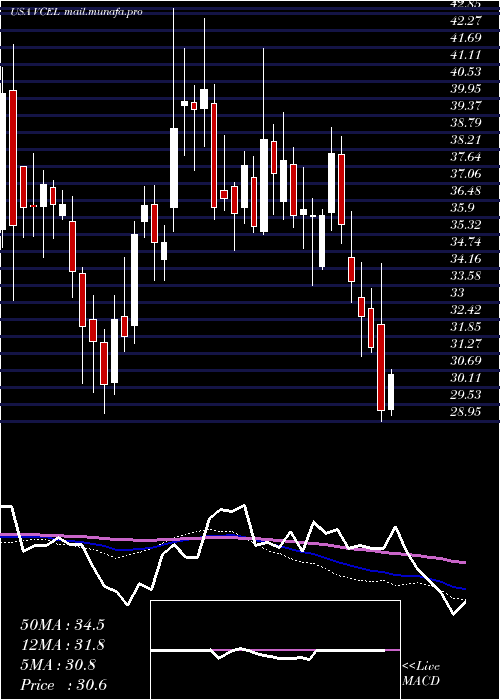Click the 30.69 price axis label

(x=466, y=360)
